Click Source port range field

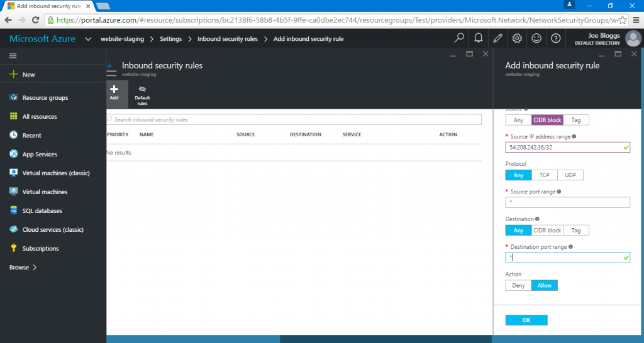tap(568, 202)
